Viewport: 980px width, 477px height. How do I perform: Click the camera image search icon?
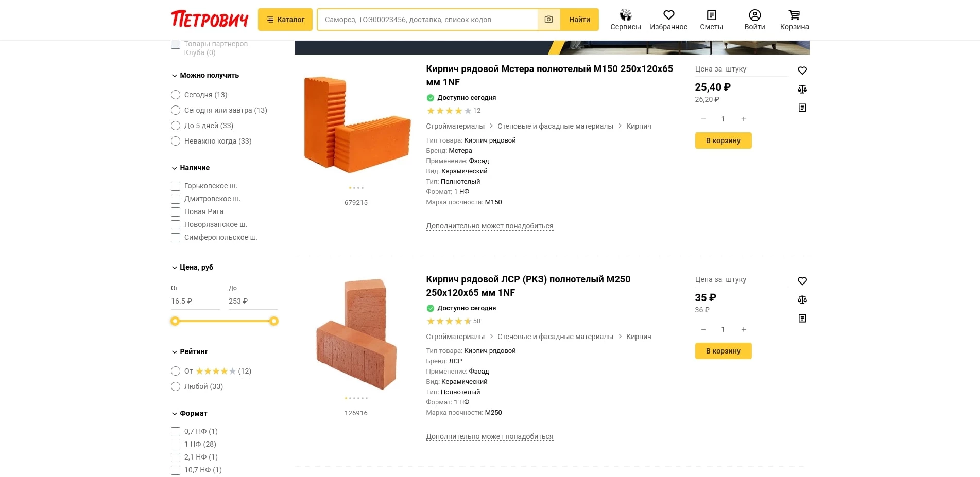(x=548, y=20)
